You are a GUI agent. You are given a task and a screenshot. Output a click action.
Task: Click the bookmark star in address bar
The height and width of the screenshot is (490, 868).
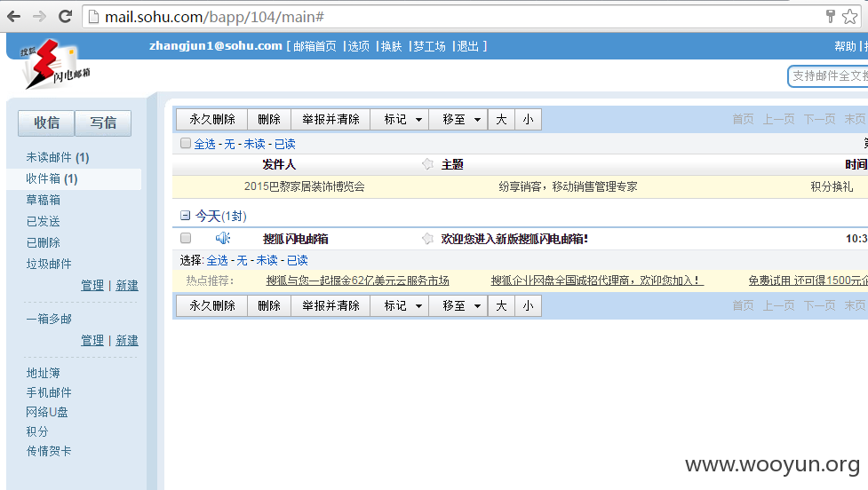[x=849, y=17]
